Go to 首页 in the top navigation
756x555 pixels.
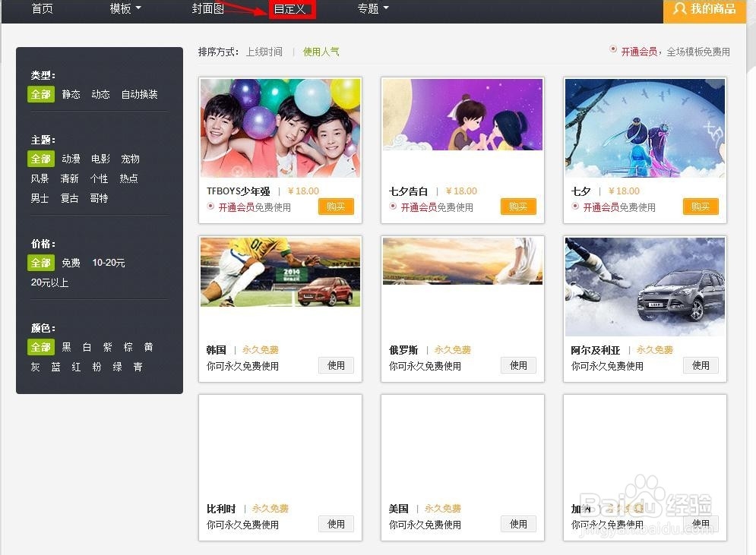tap(41, 8)
